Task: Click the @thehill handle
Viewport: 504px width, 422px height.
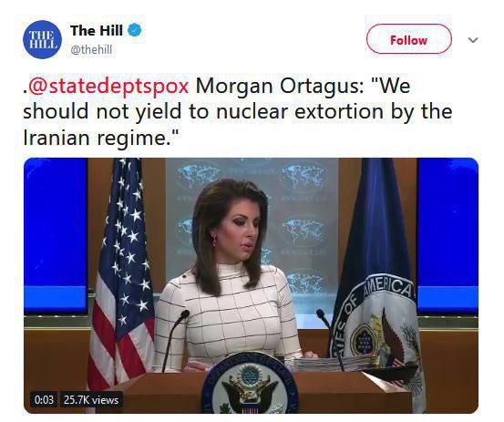Action: (91, 50)
